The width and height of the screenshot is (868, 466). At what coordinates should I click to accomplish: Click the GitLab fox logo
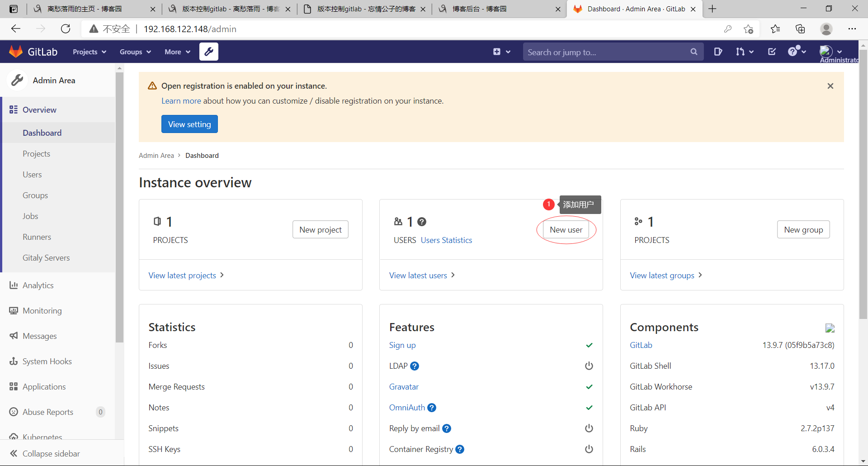point(16,52)
